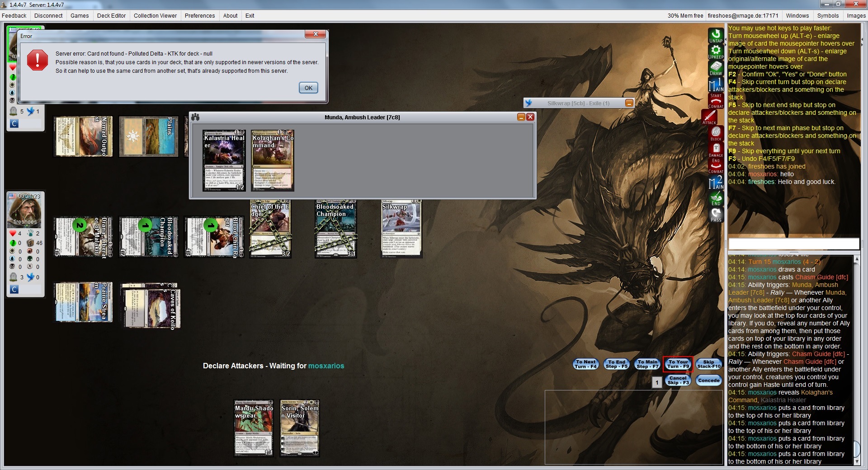Screen dimensions: 868x470
Task: Click To Main Step F7 button
Action: pyautogui.click(x=647, y=364)
